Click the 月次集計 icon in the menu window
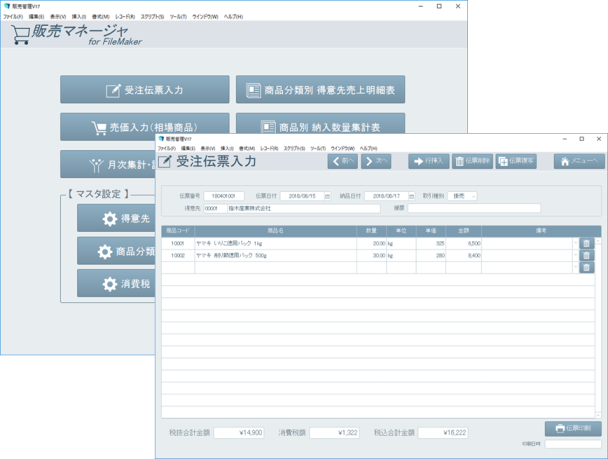 tap(96, 166)
